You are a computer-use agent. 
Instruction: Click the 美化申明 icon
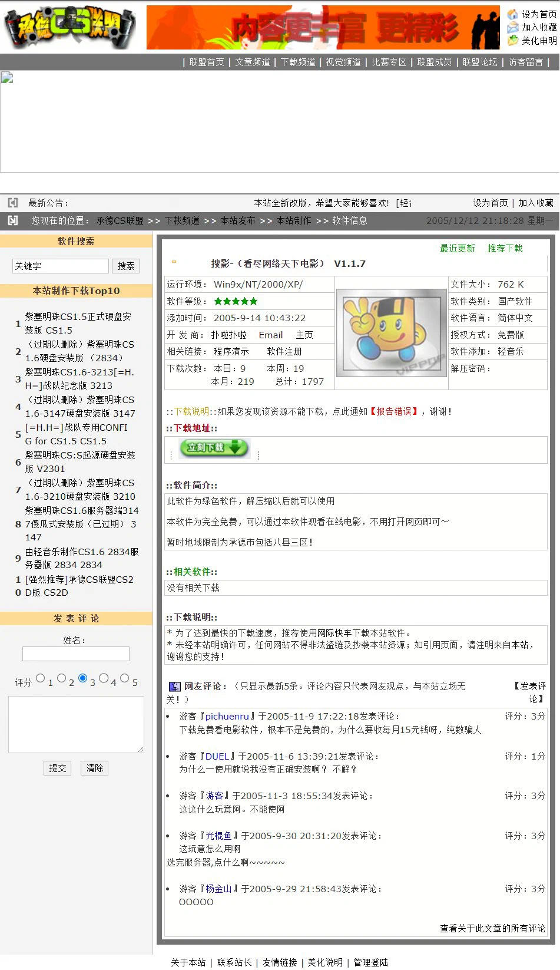click(513, 40)
